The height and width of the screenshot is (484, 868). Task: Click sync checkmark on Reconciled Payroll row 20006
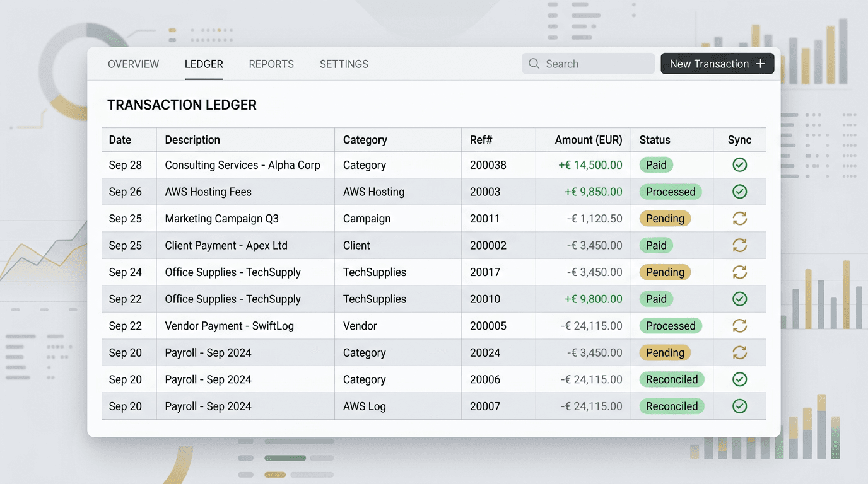(x=739, y=379)
